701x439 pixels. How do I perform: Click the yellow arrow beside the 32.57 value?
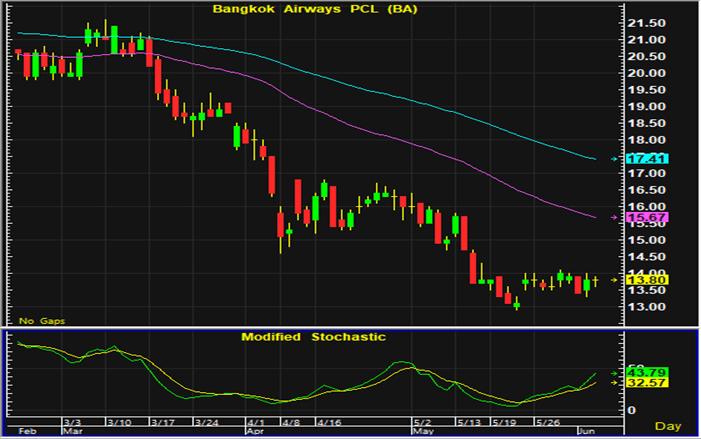(x=614, y=382)
